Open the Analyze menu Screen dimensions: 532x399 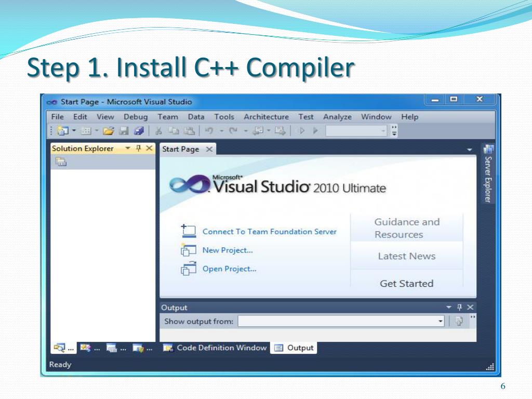(x=337, y=117)
